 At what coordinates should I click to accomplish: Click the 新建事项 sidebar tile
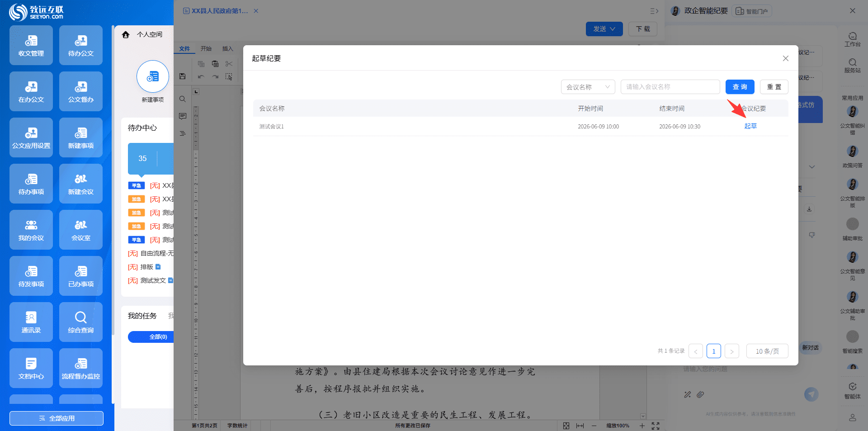click(81, 137)
